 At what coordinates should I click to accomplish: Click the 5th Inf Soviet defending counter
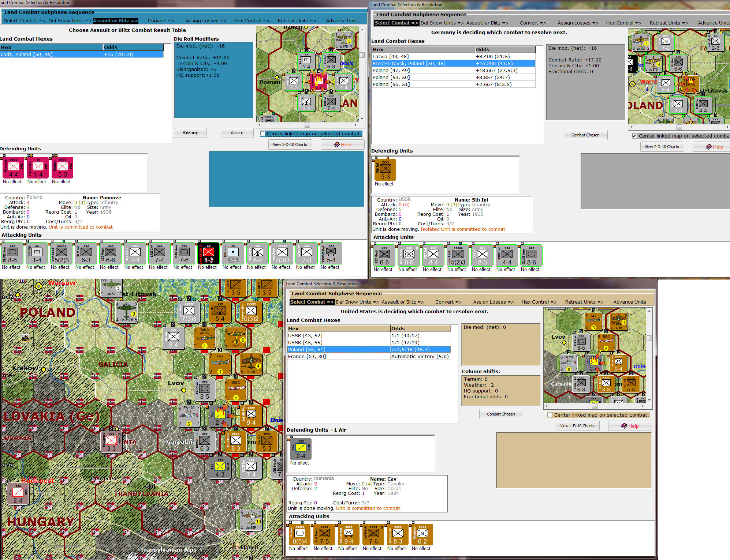pyautogui.click(x=386, y=169)
